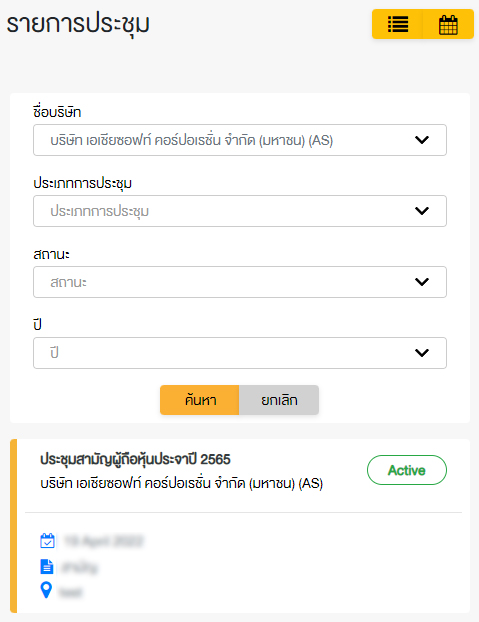
Task: Click the ยกเลิก cancel button
Action: click(279, 400)
